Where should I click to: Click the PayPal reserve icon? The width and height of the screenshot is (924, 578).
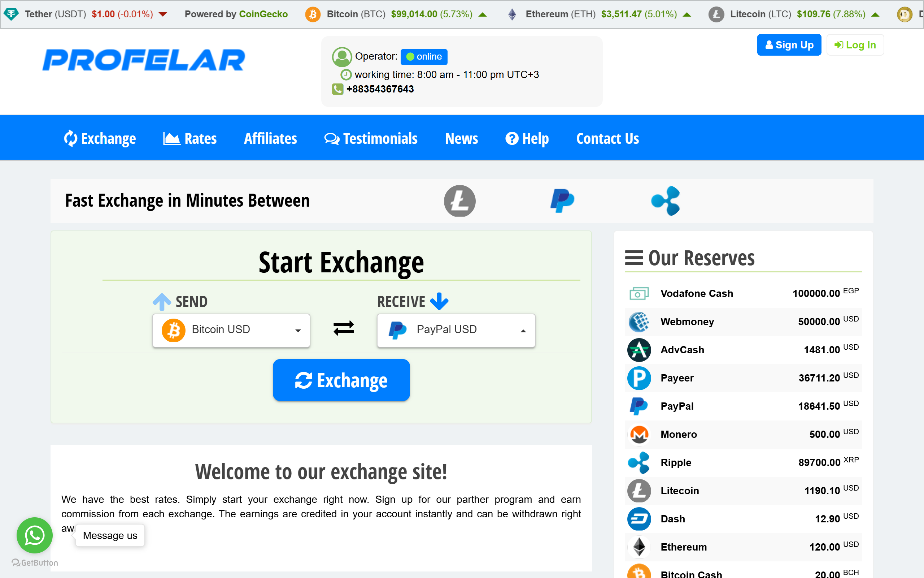click(639, 406)
